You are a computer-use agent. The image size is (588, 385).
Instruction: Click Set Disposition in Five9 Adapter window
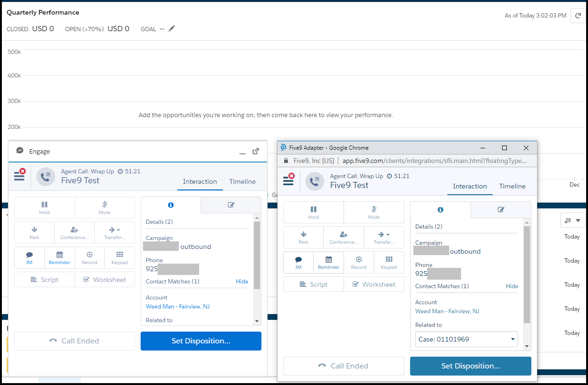pos(470,366)
